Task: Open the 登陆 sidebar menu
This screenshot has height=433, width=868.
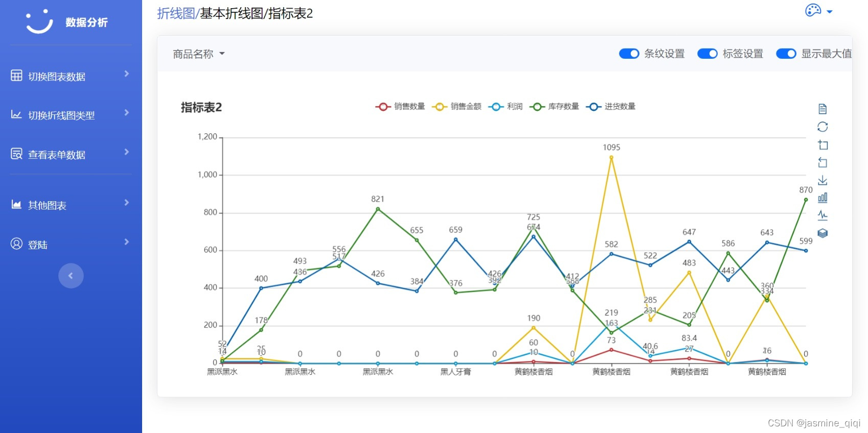Action: [x=71, y=244]
